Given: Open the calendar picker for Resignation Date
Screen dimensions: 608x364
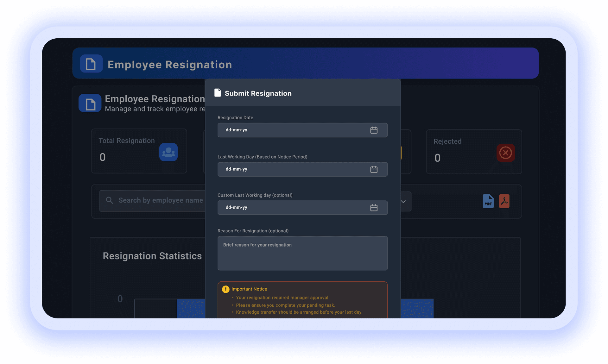Looking at the screenshot, I should [374, 130].
